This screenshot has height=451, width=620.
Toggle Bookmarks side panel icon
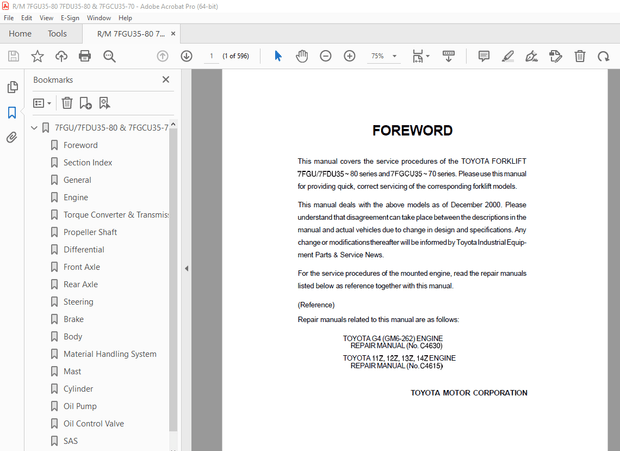[12, 113]
